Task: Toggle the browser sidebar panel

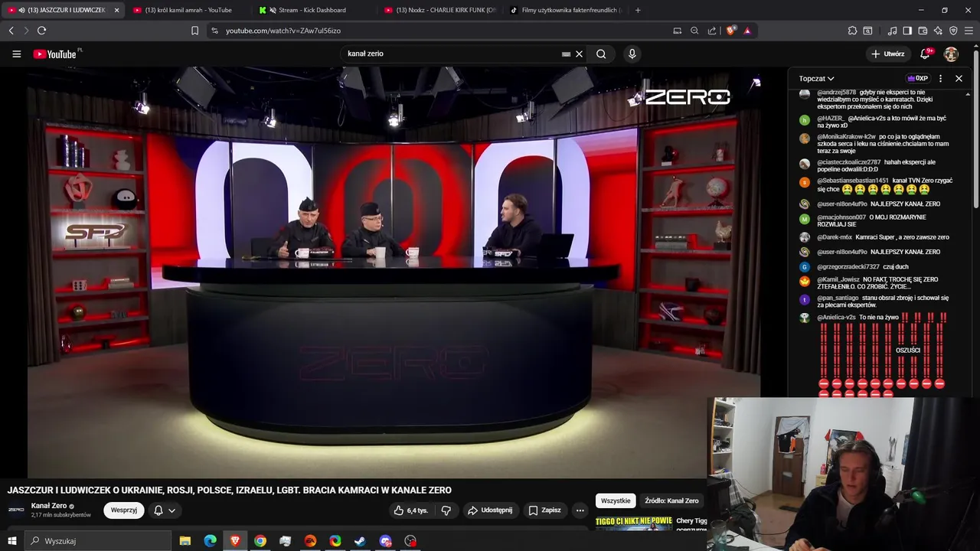Action: [907, 31]
